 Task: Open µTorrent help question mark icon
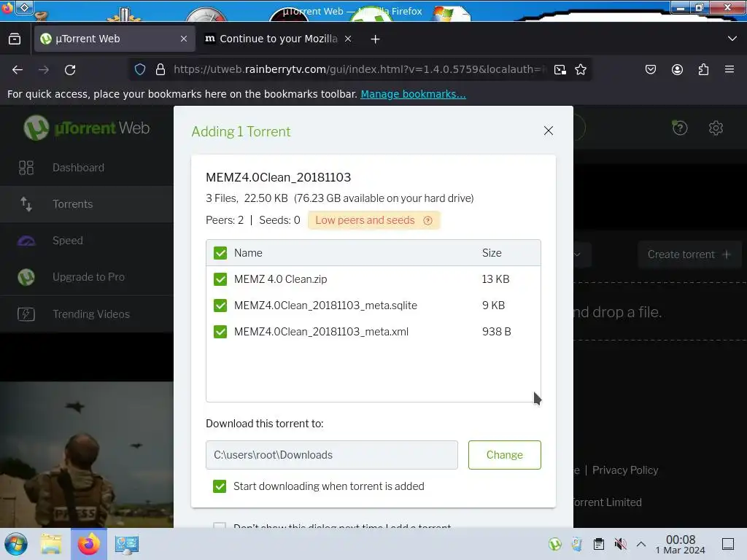pos(680,128)
